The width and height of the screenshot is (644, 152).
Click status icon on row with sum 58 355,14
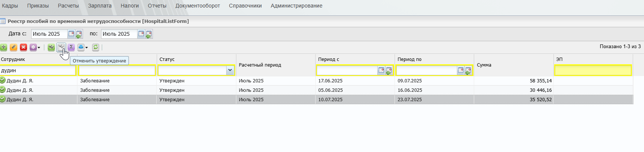pyautogui.click(x=3, y=80)
